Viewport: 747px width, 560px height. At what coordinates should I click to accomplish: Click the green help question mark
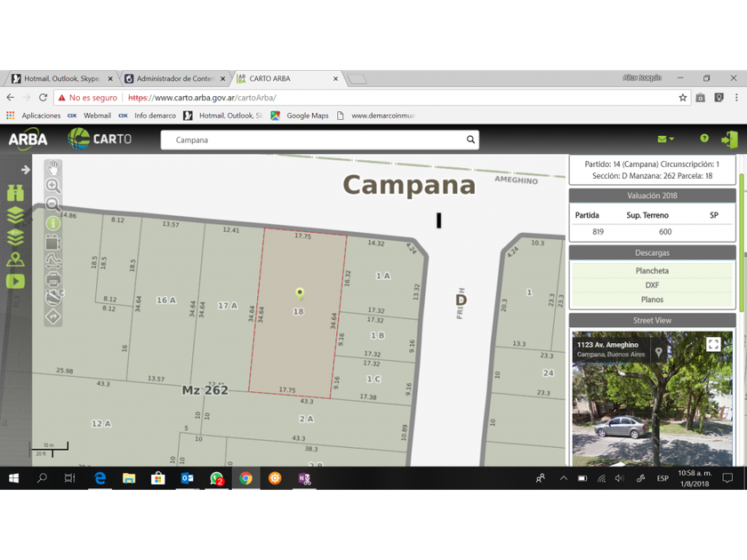click(x=704, y=139)
